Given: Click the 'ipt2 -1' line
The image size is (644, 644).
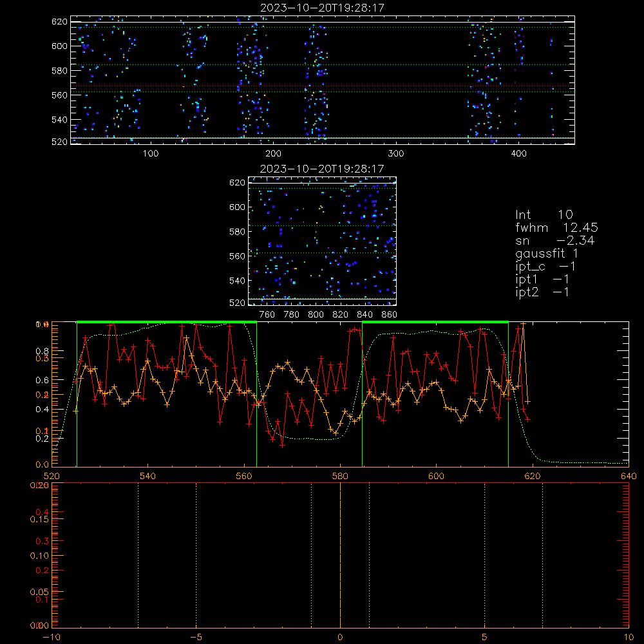Looking at the screenshot, I should pos(542,292).
